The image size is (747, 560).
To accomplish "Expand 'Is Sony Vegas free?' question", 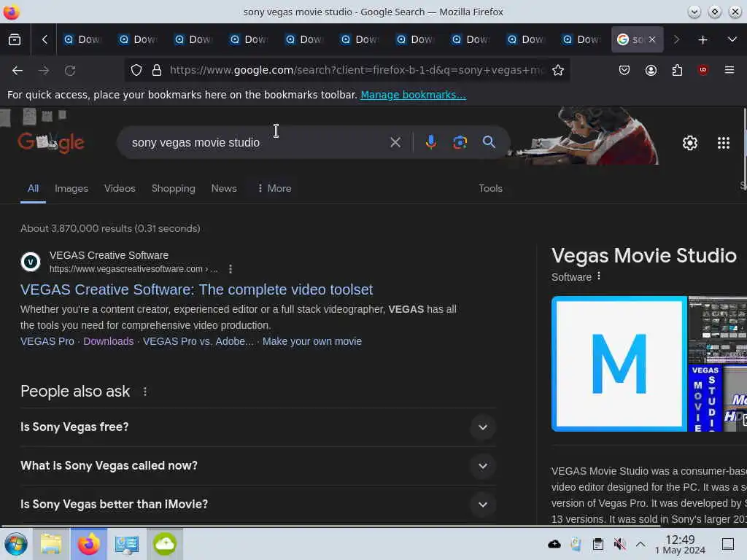I will (x=258, y=427).
